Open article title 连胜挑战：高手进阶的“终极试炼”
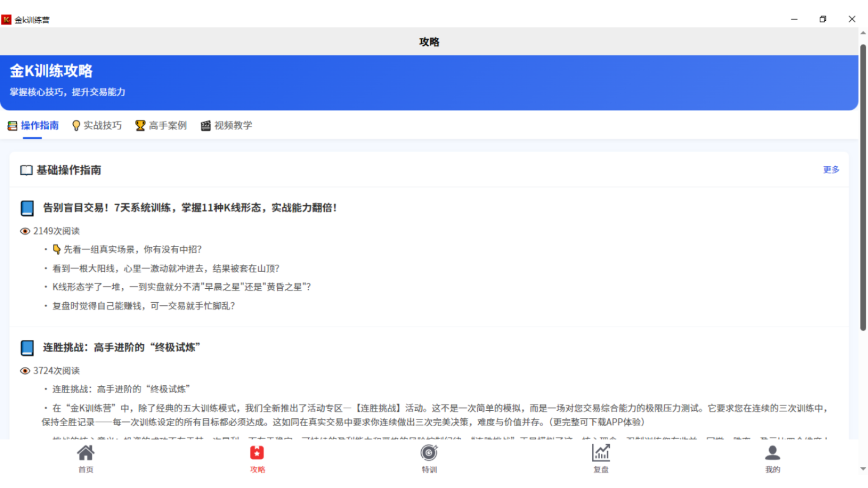The width and height of the screenshot is (868, 488). click(x=122, y=347)
